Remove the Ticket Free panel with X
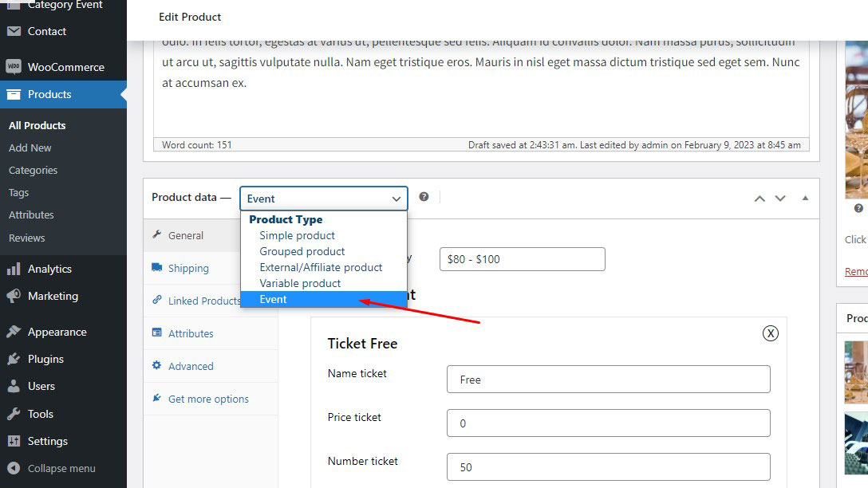This screenshot has height=488, width=868. (770, 333)
